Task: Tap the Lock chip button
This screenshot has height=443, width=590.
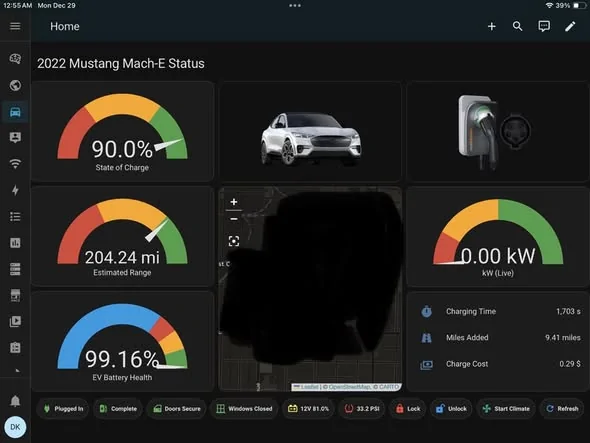Action: (407, 409)
